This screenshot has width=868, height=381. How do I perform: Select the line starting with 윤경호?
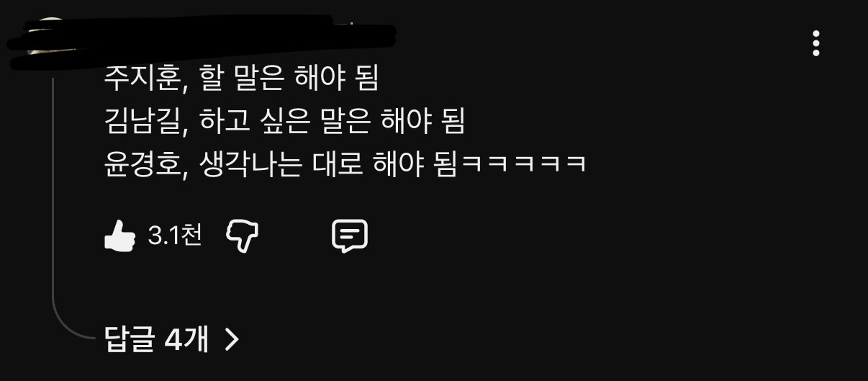[x=345, y=165]
